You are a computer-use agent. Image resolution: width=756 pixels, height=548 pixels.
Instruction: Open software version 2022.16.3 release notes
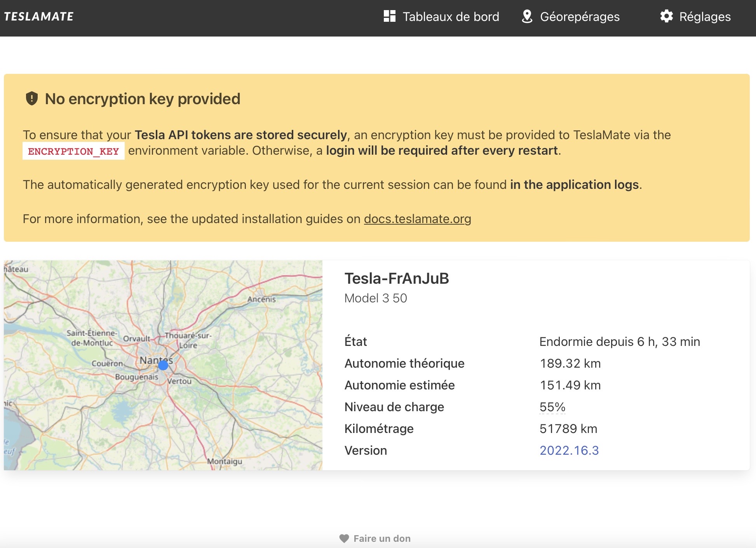pos(569,450)
